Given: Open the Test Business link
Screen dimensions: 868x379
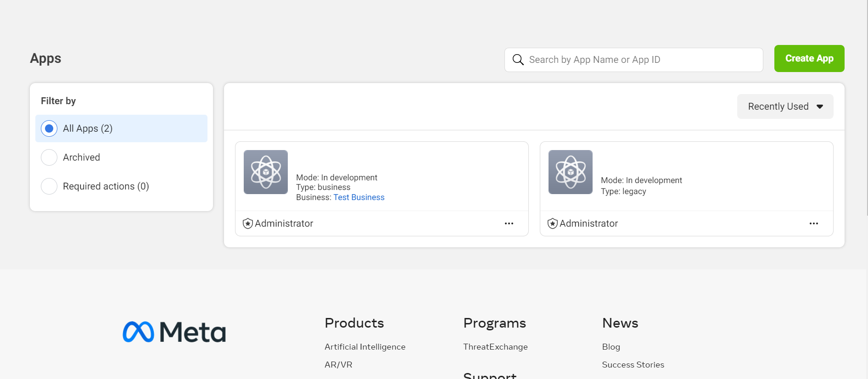Looking at the screenshot, I should tap(359, 197).
